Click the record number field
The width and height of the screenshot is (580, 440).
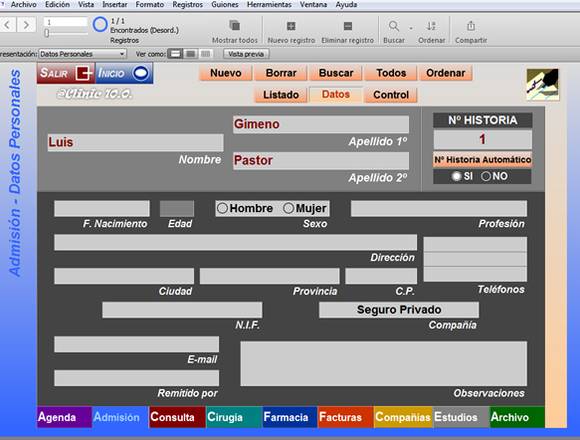[65, 22]
